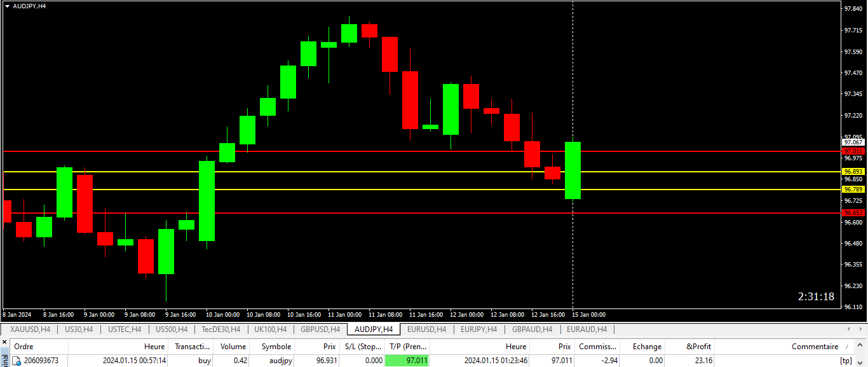The height and width of the screenshot is (367, 868).
Task: Click the 97.011 red price label
Action: point(853,151)
